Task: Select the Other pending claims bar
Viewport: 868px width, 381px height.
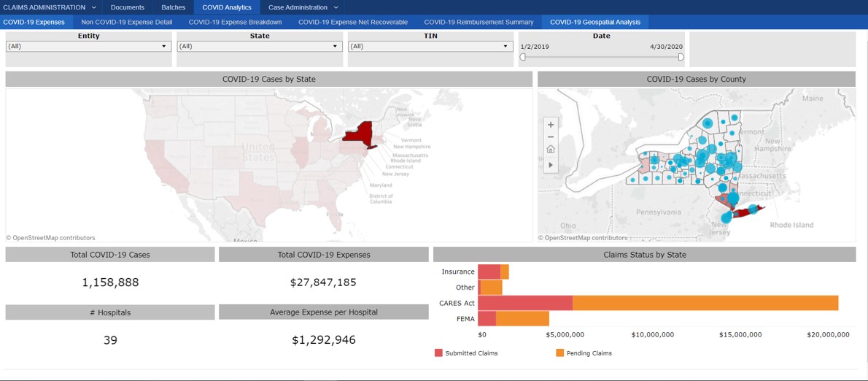Action: (492, 288)
